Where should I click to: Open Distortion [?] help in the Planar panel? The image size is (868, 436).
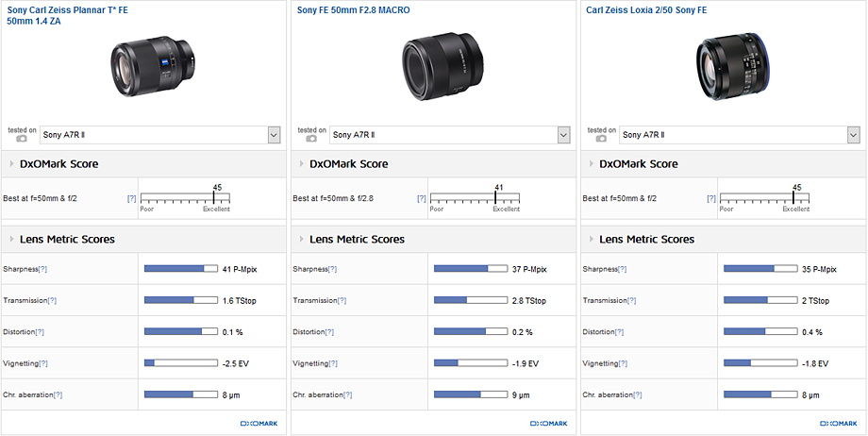[x=40, y=332]
